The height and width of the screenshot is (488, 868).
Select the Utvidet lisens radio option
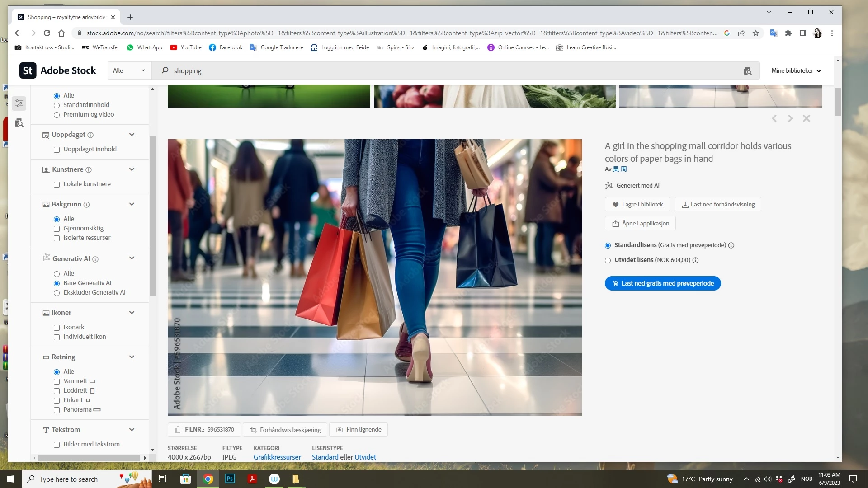click(608, 260)
